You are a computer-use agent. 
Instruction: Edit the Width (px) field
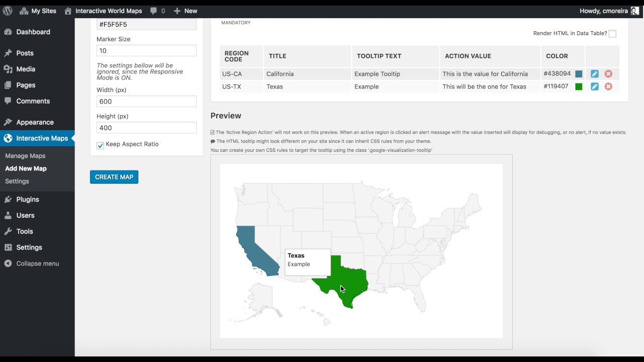tap(146, 101)
